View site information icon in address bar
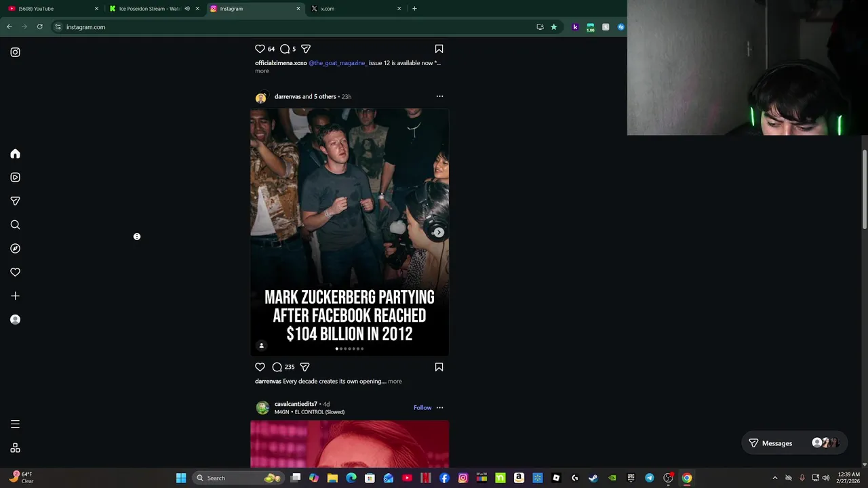The width and height of the screenshot is (868, 488). [x=58, y=27]
